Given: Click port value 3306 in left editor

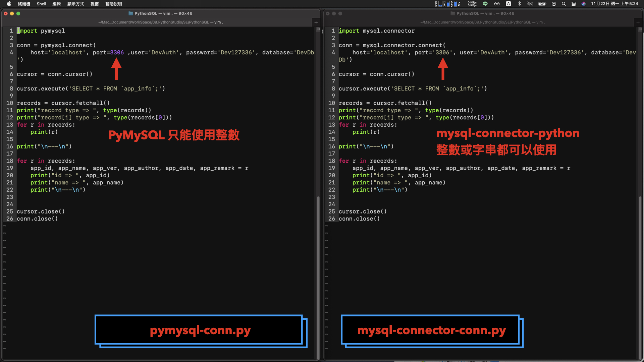Looking at the screenshot, I should click(117, 52).
